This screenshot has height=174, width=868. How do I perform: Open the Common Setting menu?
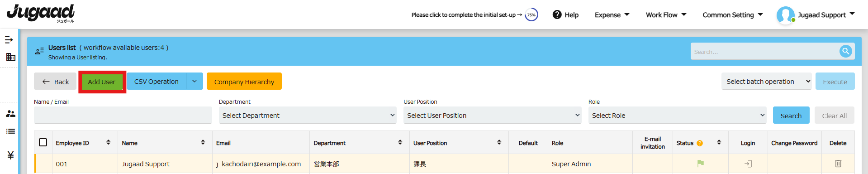(x=732, y=15)
